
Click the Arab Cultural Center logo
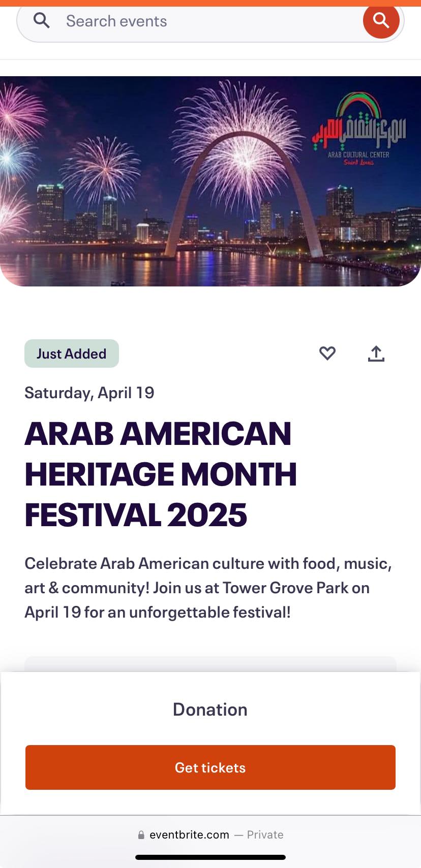(x=359, y=130)
